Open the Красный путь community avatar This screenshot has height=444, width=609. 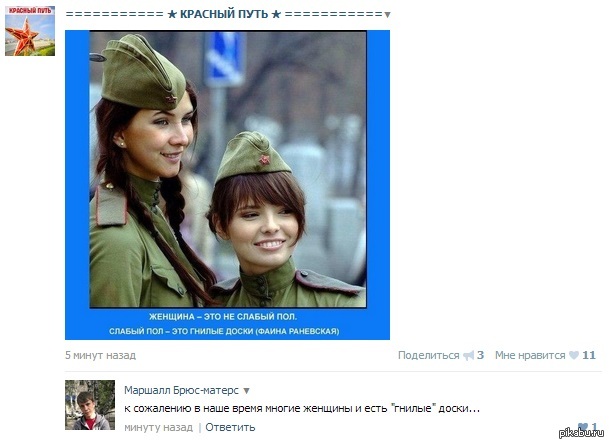coord(30,31)
